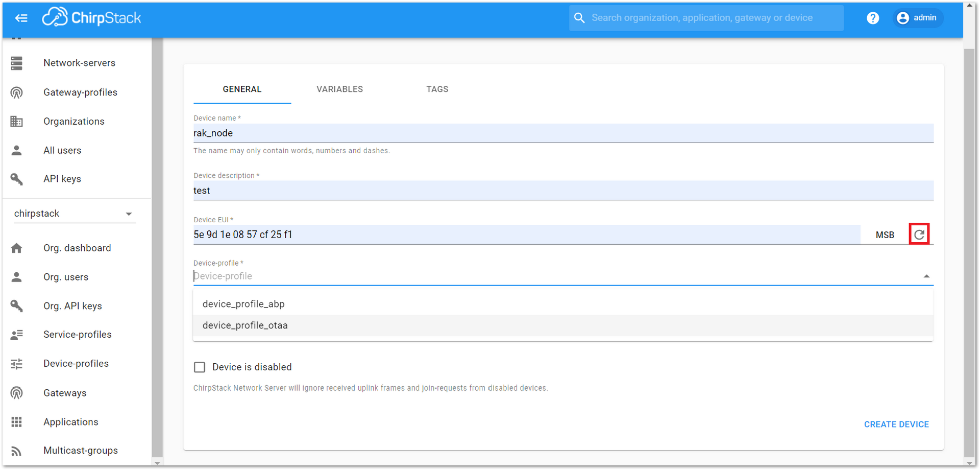980x470 pixels.
Task: Click the Applications grid icon
Action: coord(17,422)
